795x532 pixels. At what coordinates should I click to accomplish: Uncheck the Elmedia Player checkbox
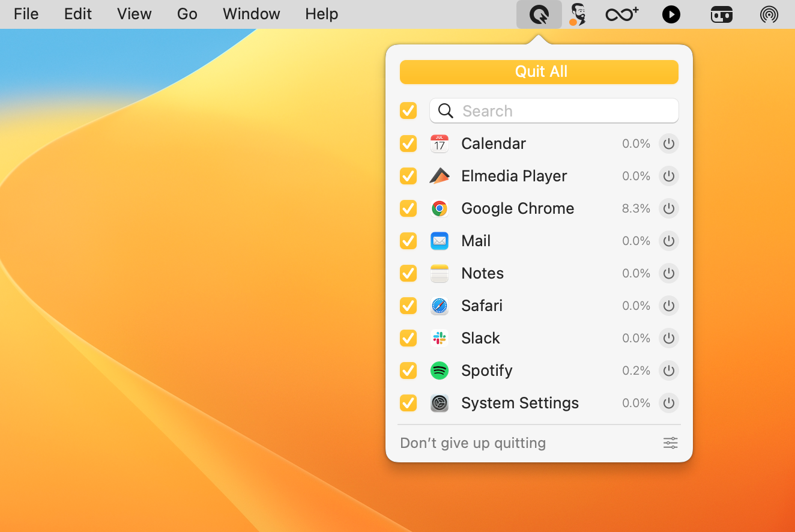click(408, 176)
